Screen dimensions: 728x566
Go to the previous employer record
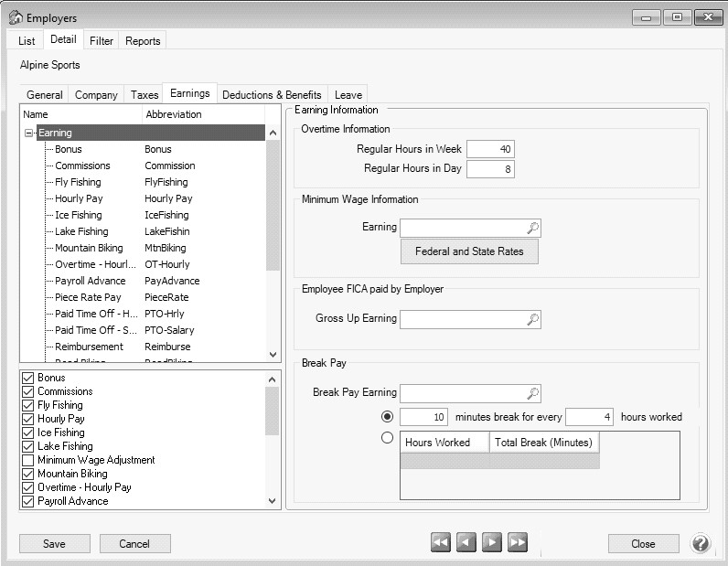pos(466,543)
